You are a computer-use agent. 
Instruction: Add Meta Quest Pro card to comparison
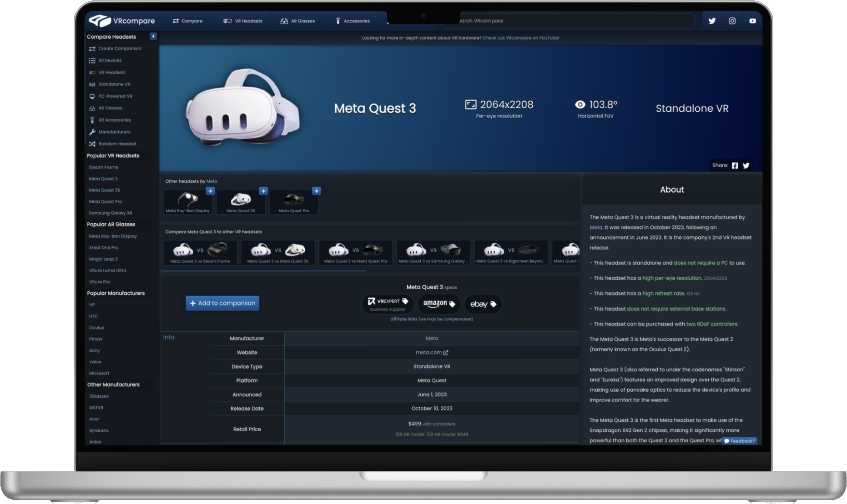(x=316, y=191)
